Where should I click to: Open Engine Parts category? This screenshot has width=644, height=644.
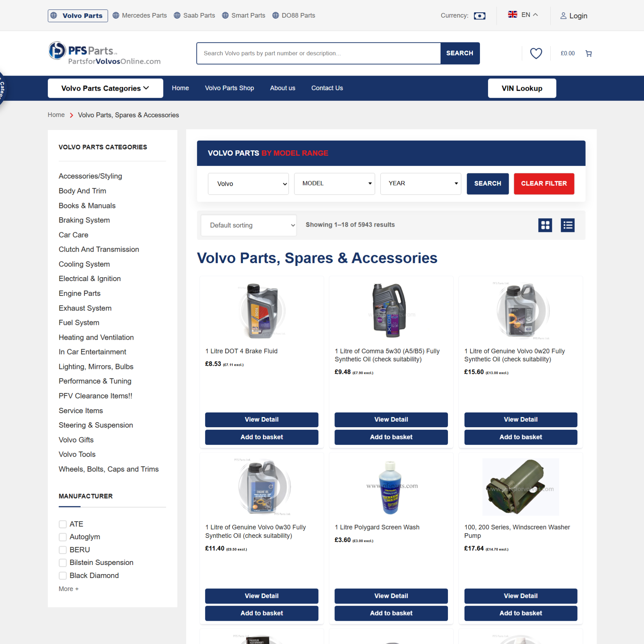tap(79, 293)
